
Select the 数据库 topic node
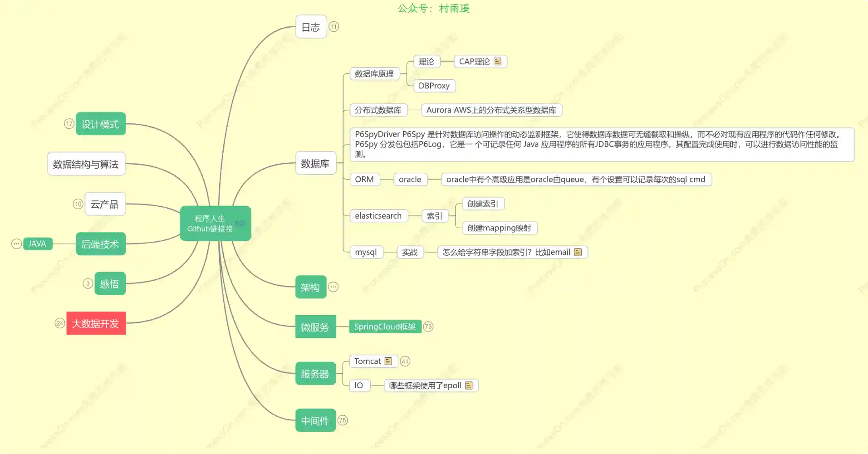click(x=315, y=163)
